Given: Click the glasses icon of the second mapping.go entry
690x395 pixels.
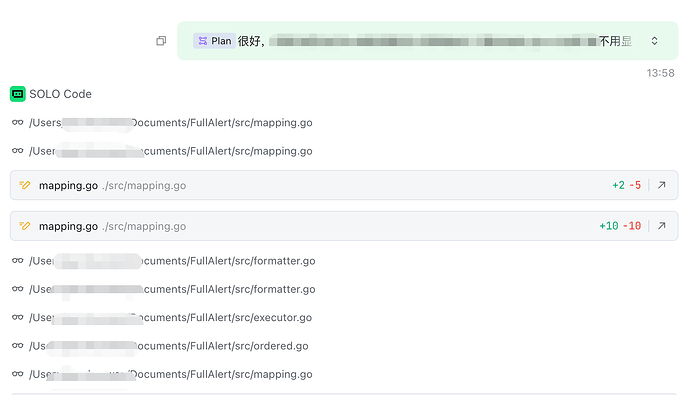Looking at the screenshot, I should (18, 151).
